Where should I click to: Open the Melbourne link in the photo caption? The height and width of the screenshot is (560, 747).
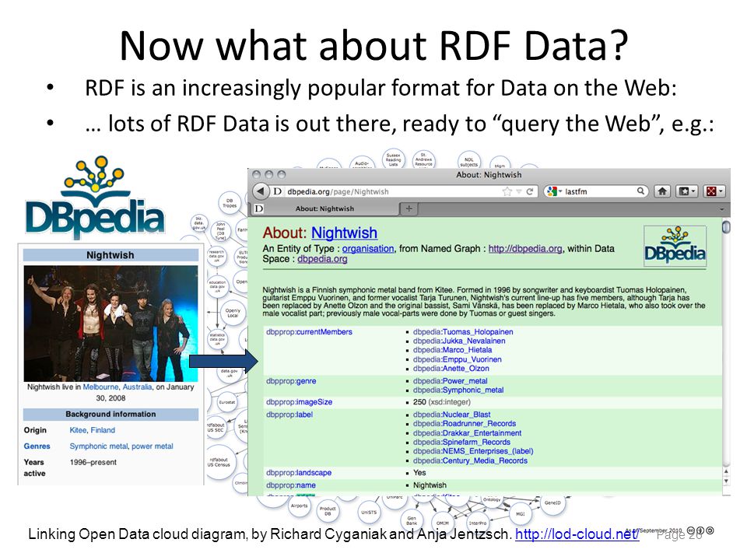point(100,387)
